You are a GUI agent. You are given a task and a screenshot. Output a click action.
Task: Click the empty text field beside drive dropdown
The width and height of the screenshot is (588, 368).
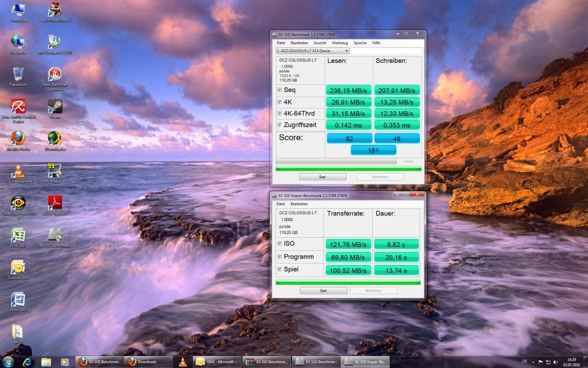(386, 51)
